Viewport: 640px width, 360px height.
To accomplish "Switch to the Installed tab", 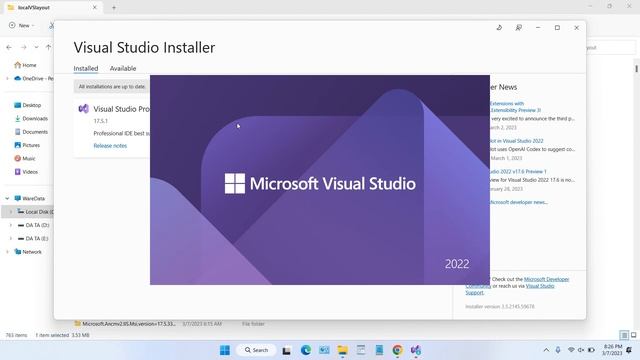I will tap(86, 68).
